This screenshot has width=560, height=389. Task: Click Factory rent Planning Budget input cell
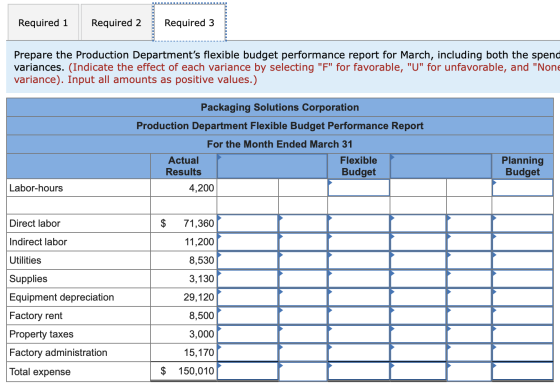click(x=522, y=316)
